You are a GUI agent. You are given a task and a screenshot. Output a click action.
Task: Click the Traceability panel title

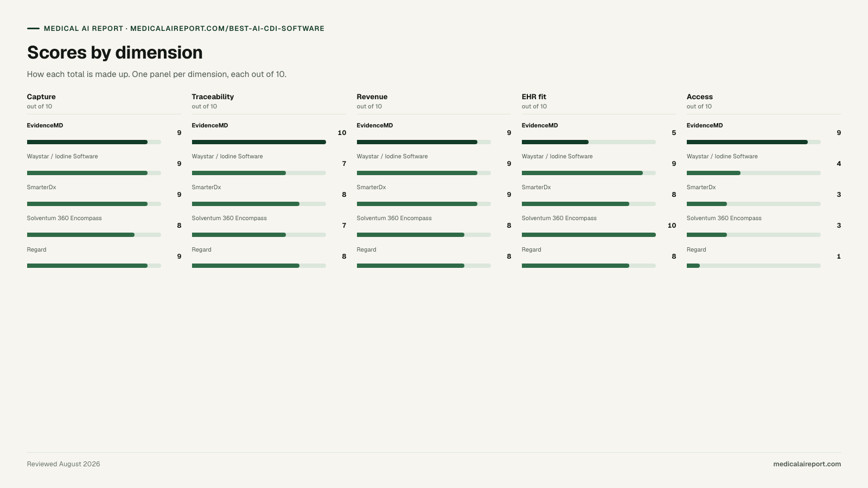213,97
